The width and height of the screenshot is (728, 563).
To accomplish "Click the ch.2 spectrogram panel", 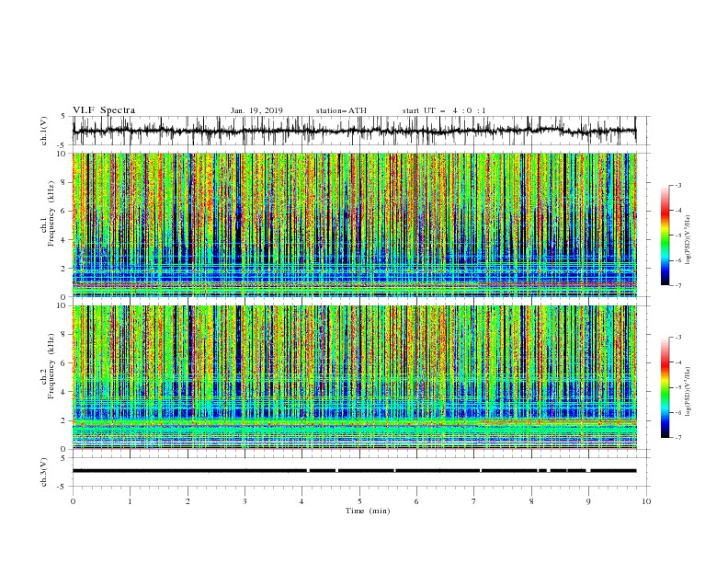I will click(x=355, y=377).
